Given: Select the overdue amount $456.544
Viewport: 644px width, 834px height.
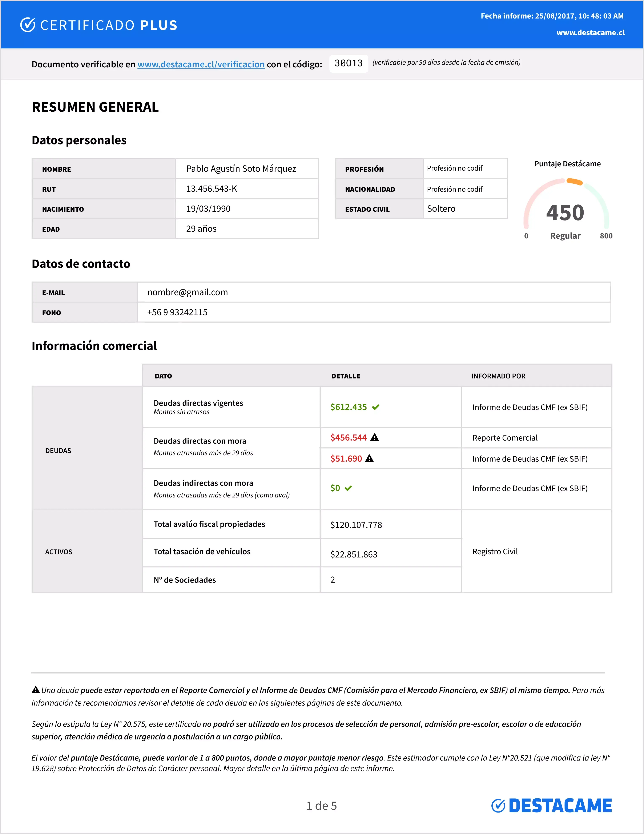Looking at the screenshot, I should pyautogui.click(x=349, y=438).
